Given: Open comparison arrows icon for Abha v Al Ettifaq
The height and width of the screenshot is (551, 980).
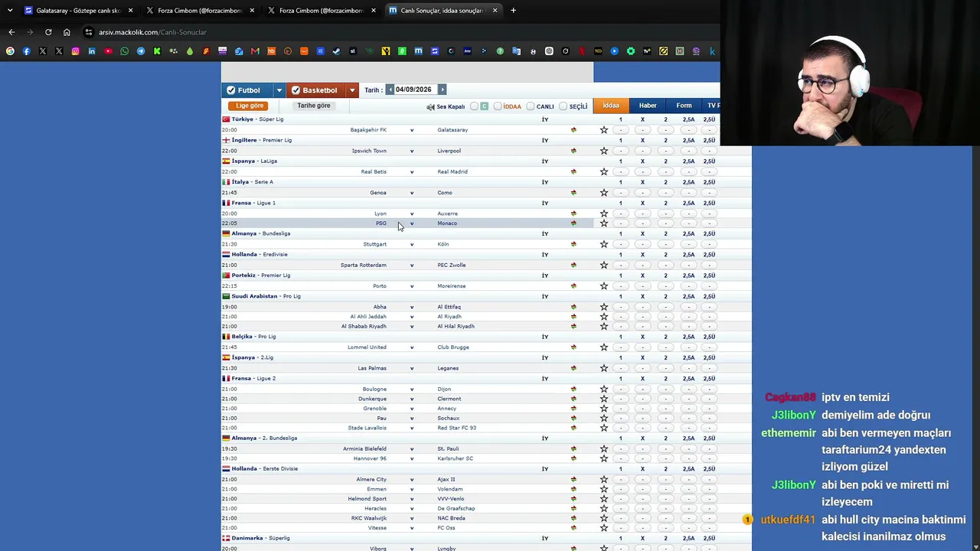Looking at the screenshot, I should click(x=573, y=307).
